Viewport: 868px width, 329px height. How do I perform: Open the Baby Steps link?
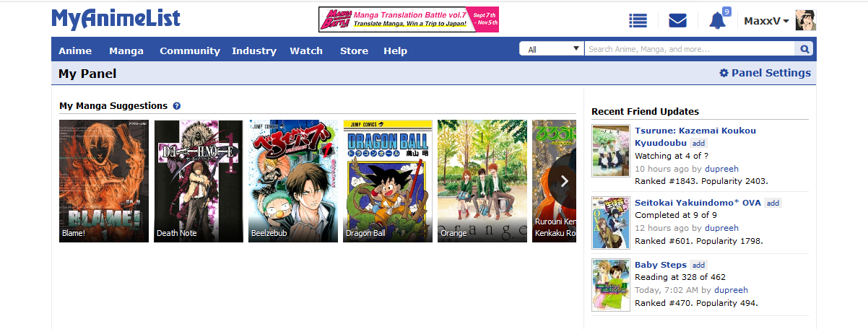(x=661, y=265)
